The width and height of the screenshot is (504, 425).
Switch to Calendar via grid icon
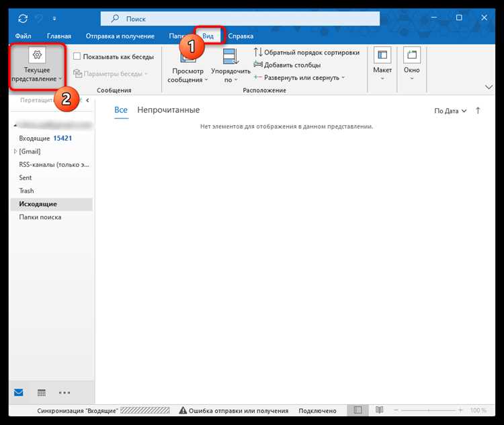[x=42, y=393]
